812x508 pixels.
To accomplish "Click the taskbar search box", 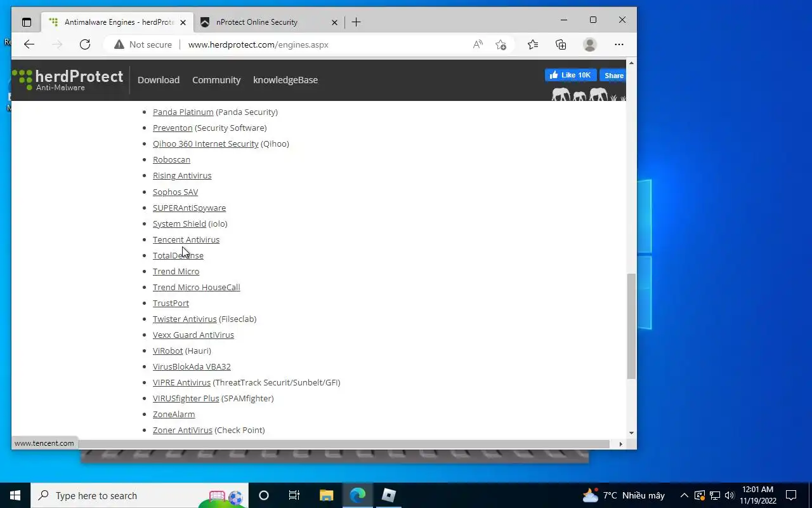I will (138, 495).
